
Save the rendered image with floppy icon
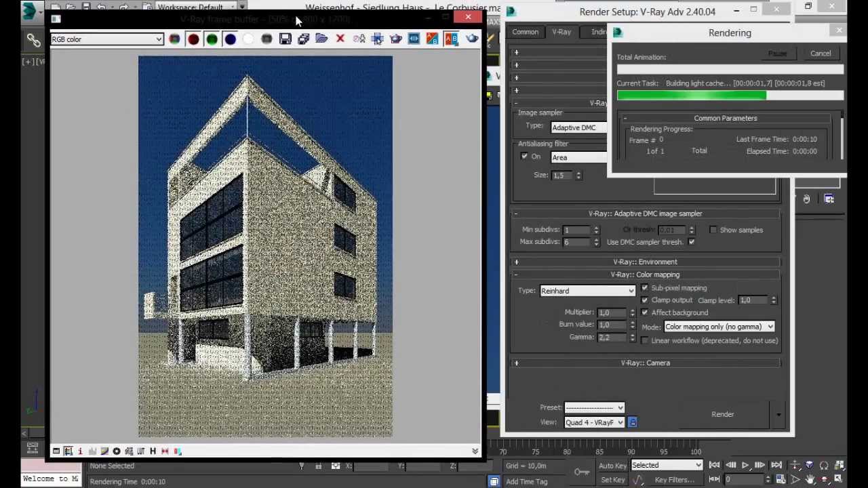click(285, 39)
